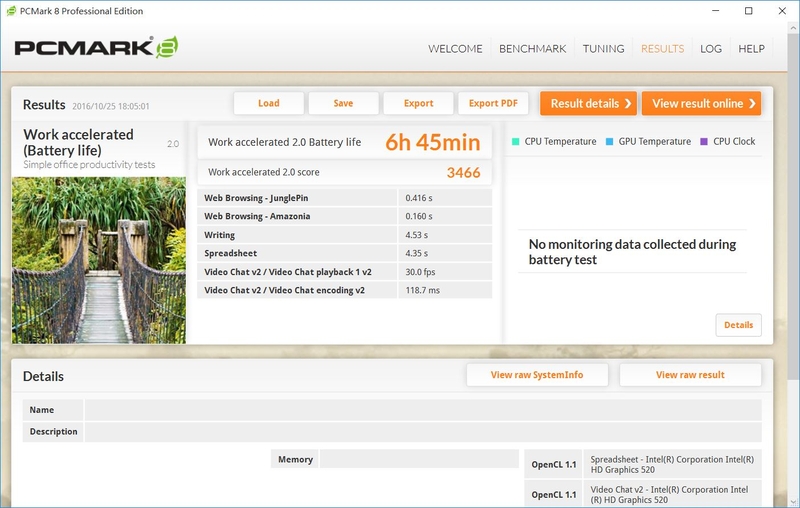Click the Memory value field
The height and width of the screenshot is (508, 800).
(x=419, y=459)
